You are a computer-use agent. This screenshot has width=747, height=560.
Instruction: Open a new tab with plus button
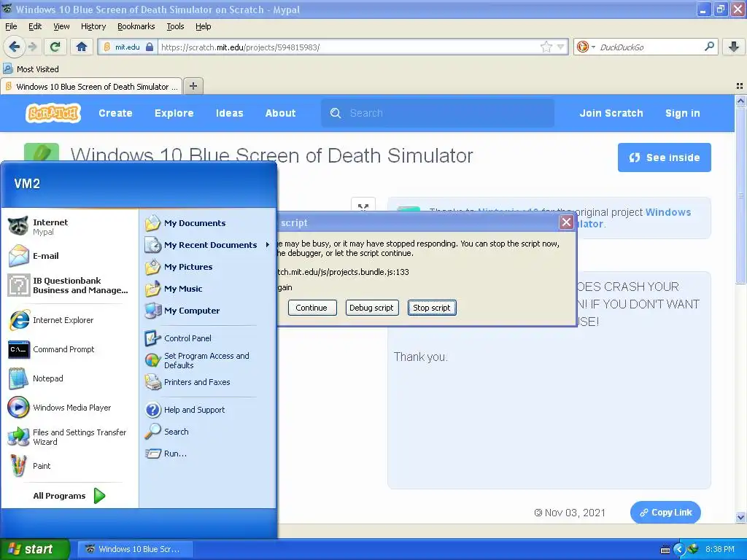pyautogui.click(x=193, y=86)
